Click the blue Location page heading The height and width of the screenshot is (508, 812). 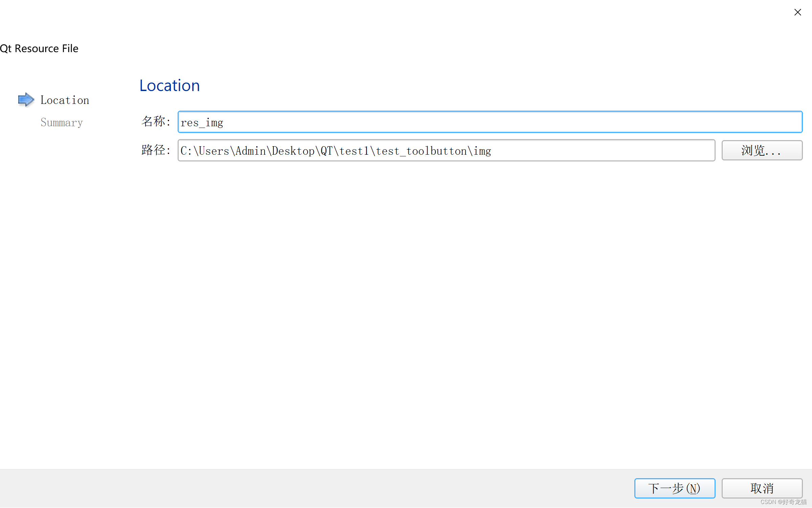pyautogui.click(x=170, y=85)
